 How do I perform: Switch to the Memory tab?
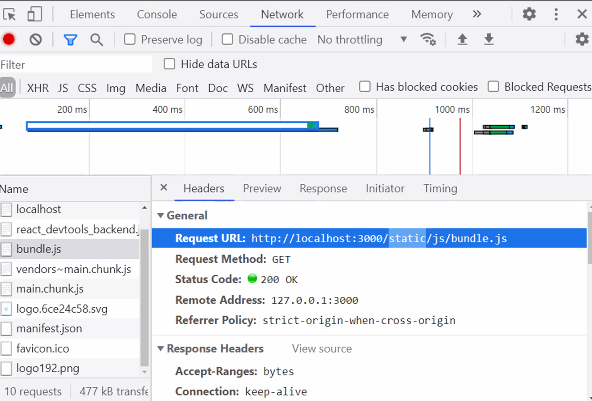point(432,14)
